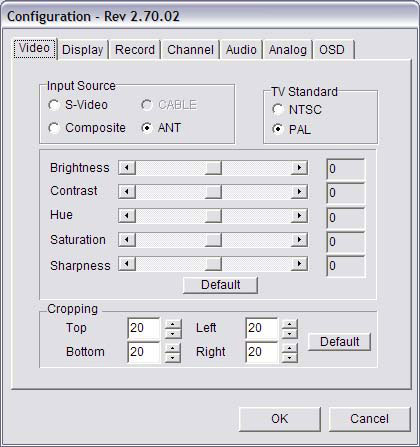420x447 pixels.
Task: Click the Saturation slider right arrow
Action: 299,240
